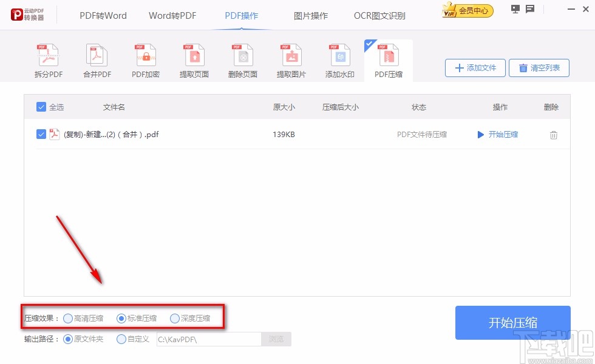Screen dimensions: 595x364
Task: Click the PDF加密 encryption tool
Action: 144,59
